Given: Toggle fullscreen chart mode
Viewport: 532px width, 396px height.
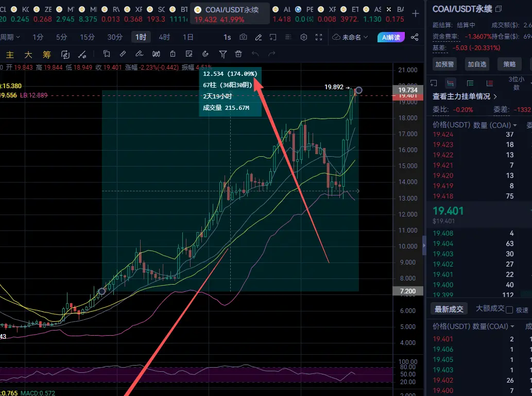Looking at the screenshot, I should [319, 37].
